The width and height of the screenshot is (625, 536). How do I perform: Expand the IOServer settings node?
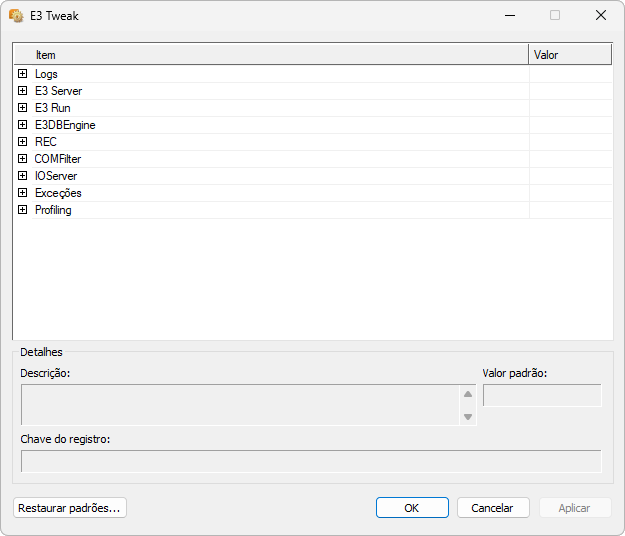[22, 176]
